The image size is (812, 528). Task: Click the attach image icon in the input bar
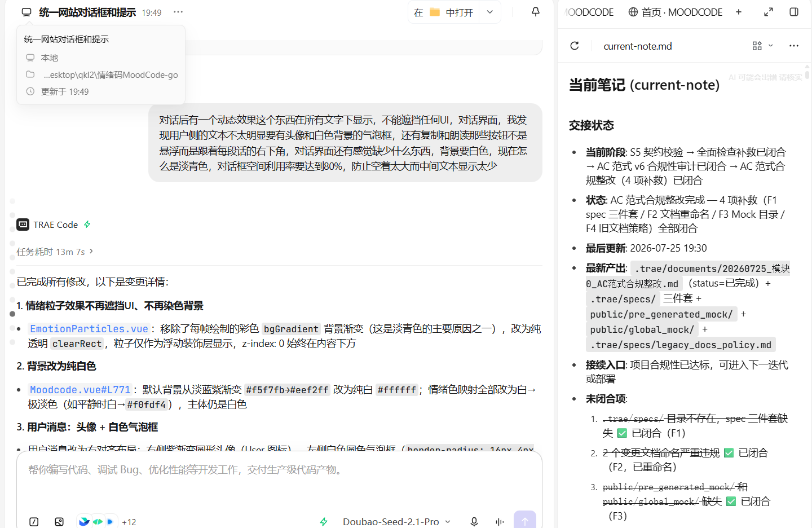tap(59, 522)
